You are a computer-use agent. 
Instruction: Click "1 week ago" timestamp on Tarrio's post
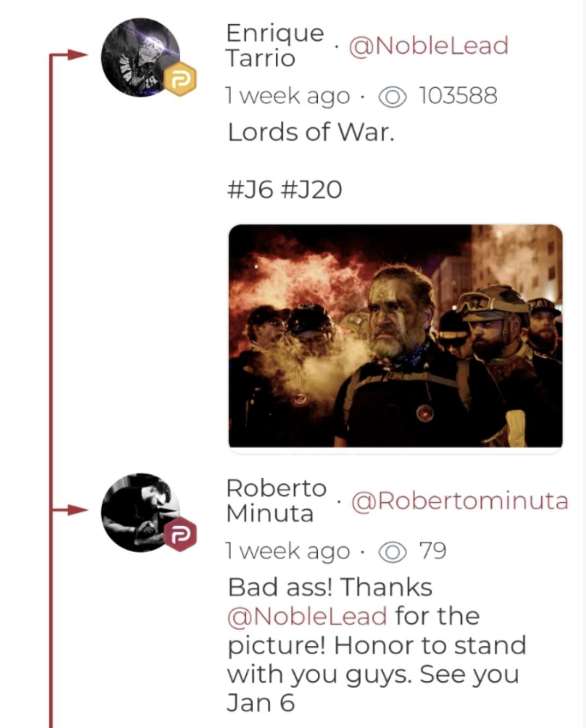pyautogui.click(x=288, y=97)
